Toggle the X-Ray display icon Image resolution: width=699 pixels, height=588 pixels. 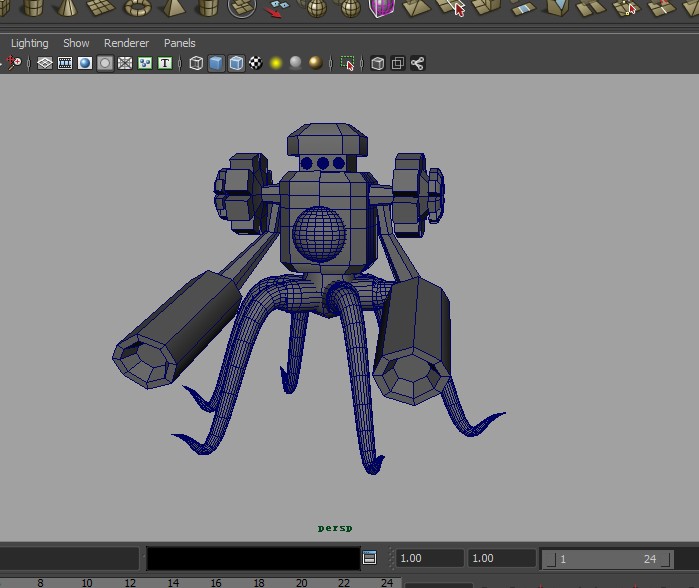tap(378, 63)
